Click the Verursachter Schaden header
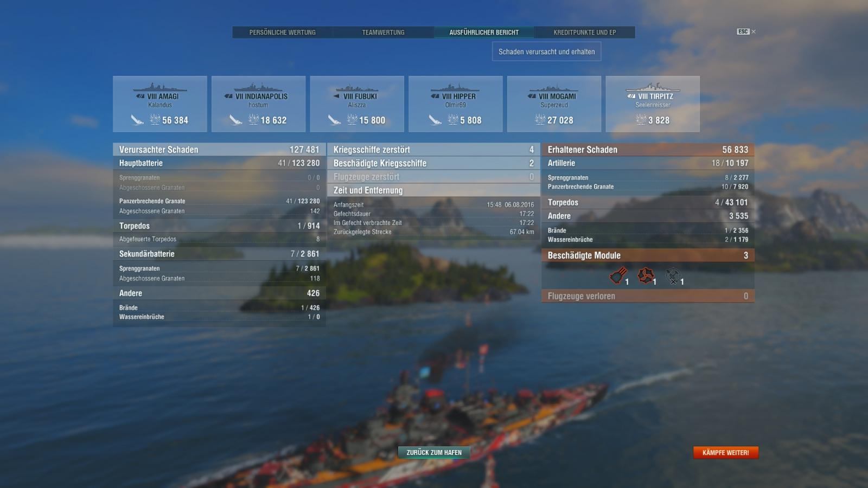 coord(219,150)
